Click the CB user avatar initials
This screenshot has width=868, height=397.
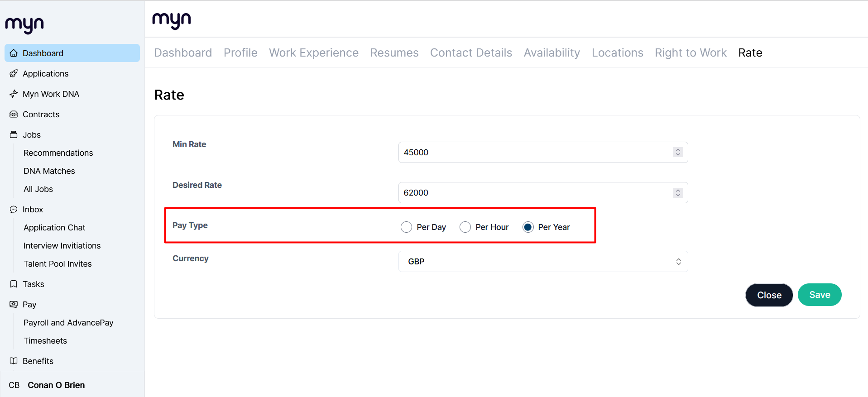(x=14, y=385)
